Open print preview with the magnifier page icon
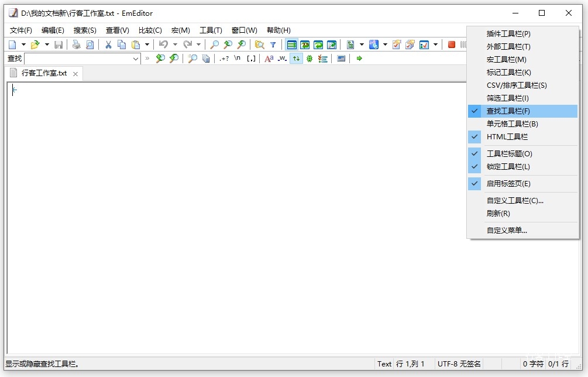Image resolution: width=588 pixels, height=377 pixels. (90, 45)
